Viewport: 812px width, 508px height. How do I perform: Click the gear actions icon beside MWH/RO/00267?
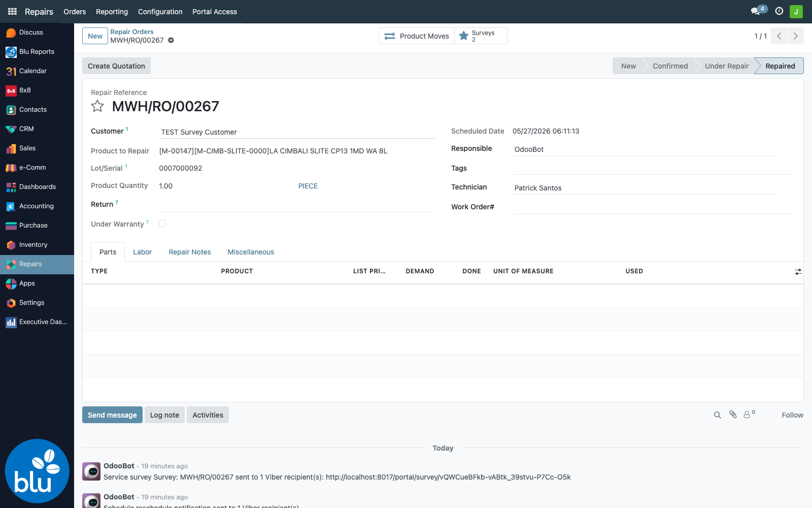171,40
